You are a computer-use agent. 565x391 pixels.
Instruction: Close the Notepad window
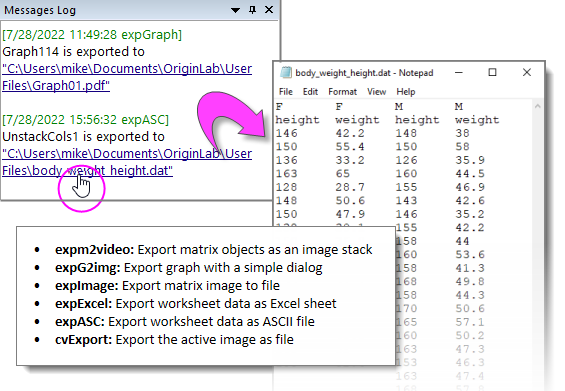526,72
